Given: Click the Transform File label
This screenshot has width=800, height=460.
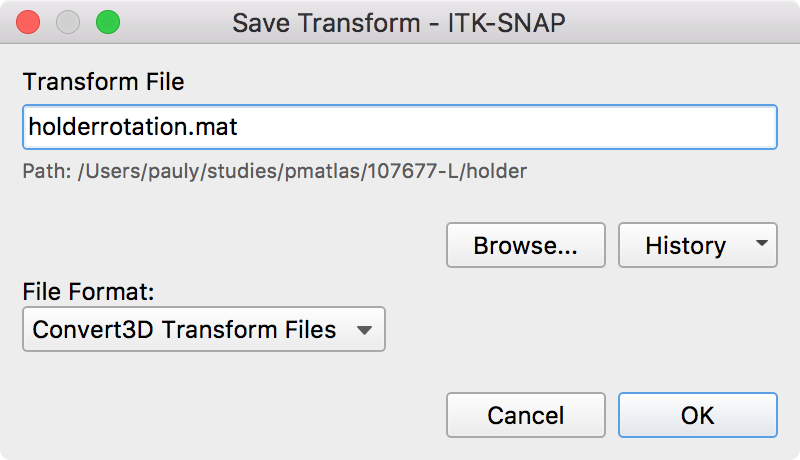Looking at the screenshot, I should click(x=104, y=82).
